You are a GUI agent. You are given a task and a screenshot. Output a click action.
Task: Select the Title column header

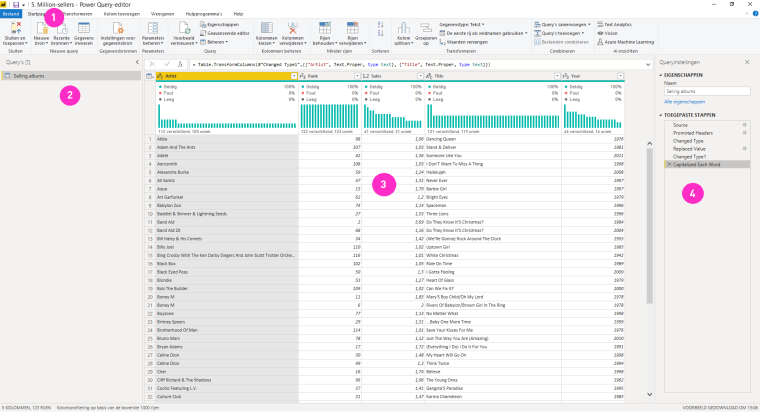point(493,76)
